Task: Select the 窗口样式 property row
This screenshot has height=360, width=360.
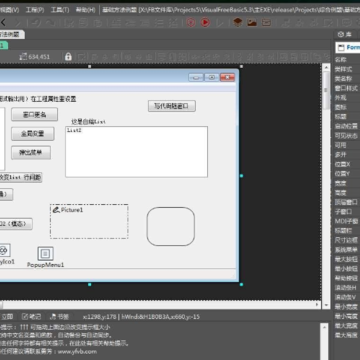Action: click(x=347, y=88)
